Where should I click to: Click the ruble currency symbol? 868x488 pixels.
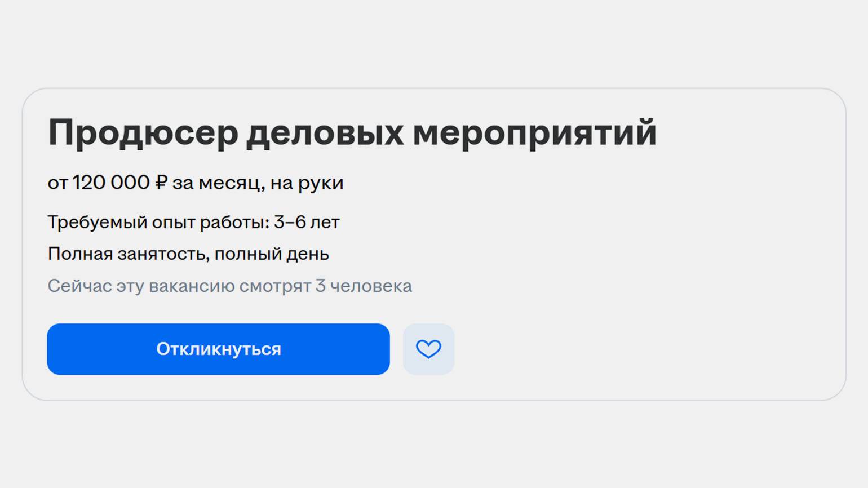pos(161,183)
